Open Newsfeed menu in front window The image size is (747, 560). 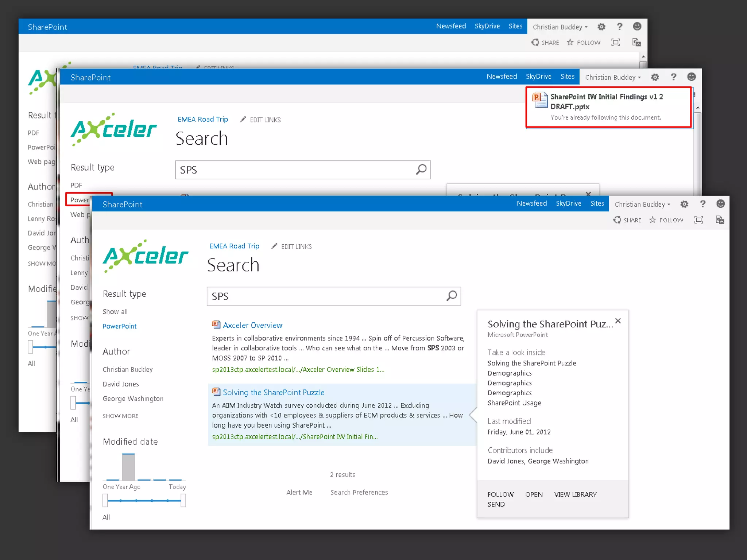(x=531, y=203)
